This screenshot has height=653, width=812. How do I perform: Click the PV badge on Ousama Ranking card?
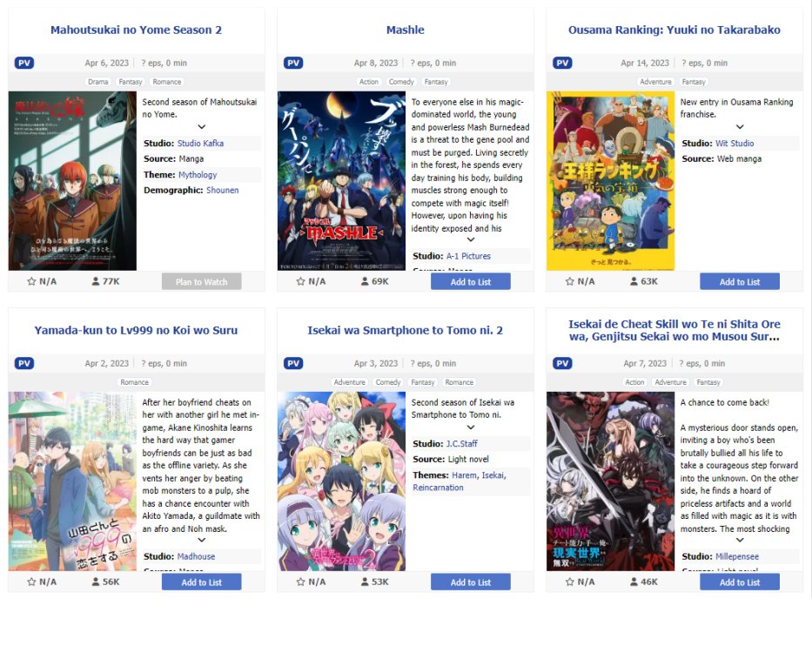[562, 63]
